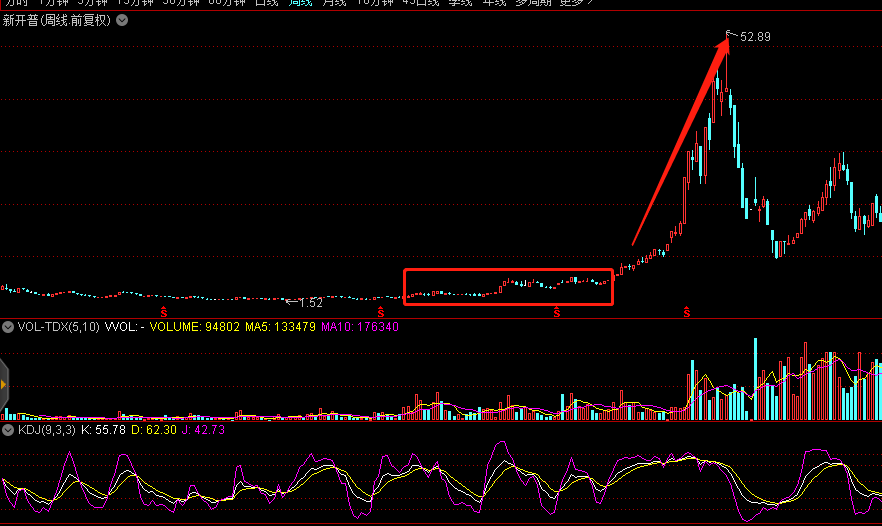
Task: Collapse the VOL-TDX indicator panel arrow
Action: coord(8,327)
